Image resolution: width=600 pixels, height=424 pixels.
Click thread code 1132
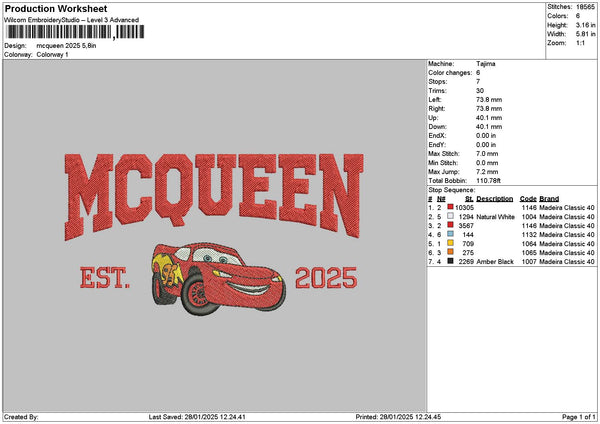[529, 235]
